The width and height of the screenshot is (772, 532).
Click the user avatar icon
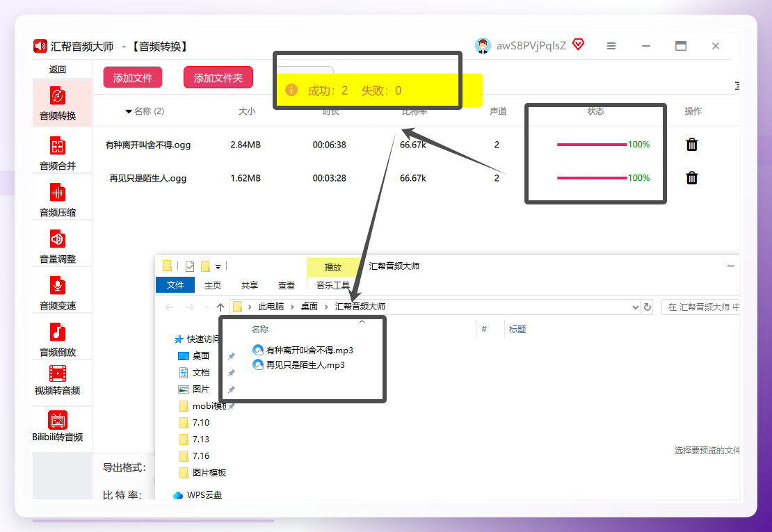pos(483,46)
